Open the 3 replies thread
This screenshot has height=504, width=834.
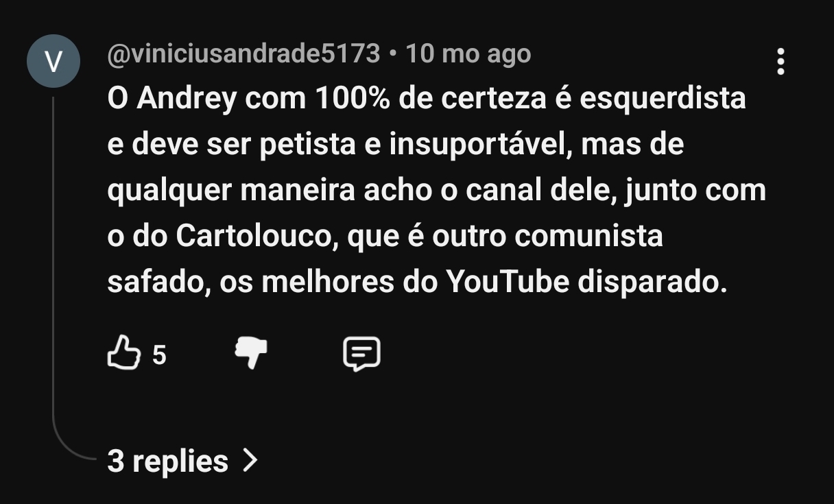[182, 461]
